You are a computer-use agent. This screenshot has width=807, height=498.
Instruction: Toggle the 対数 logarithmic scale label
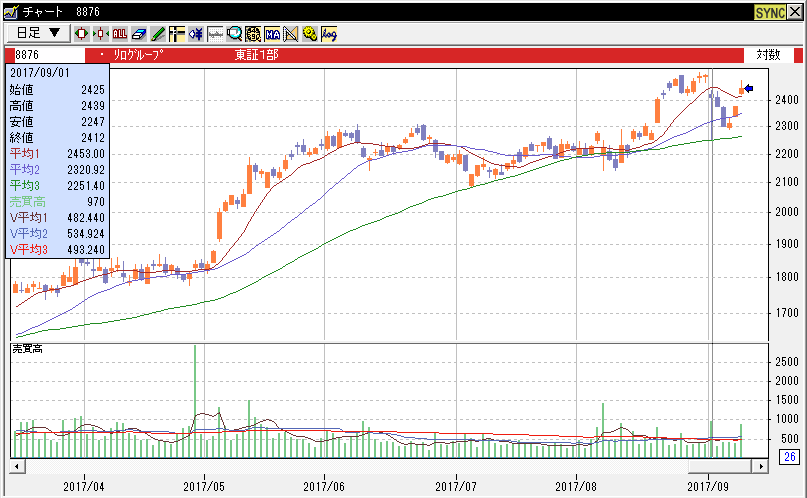768,54
